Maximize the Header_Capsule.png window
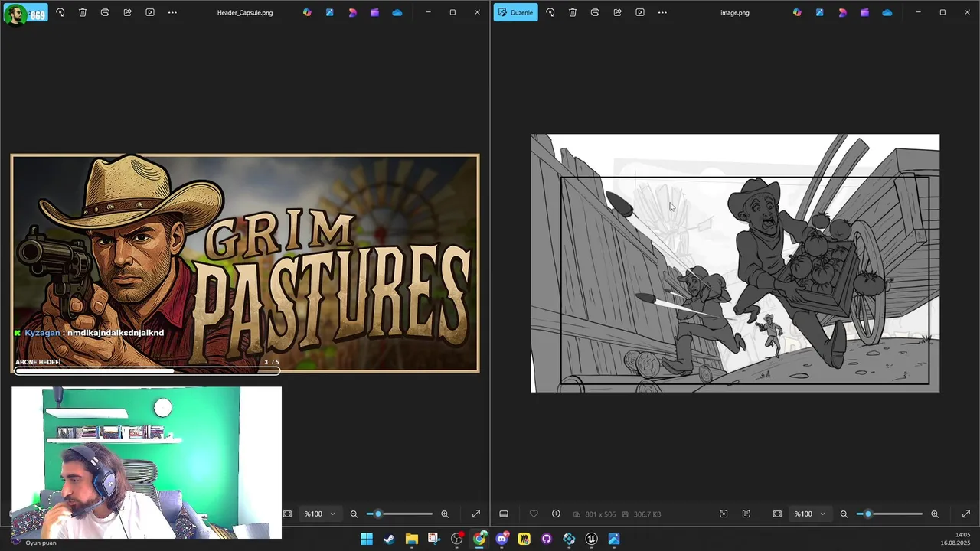The width and height of the screenshot is (980, 551). pos(452,12)
